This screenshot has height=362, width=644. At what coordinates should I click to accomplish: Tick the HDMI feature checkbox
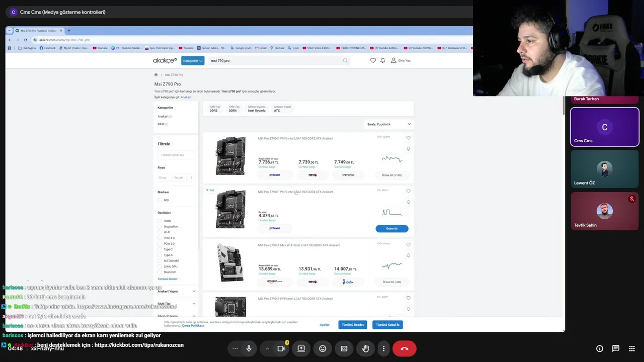[160, 221]
